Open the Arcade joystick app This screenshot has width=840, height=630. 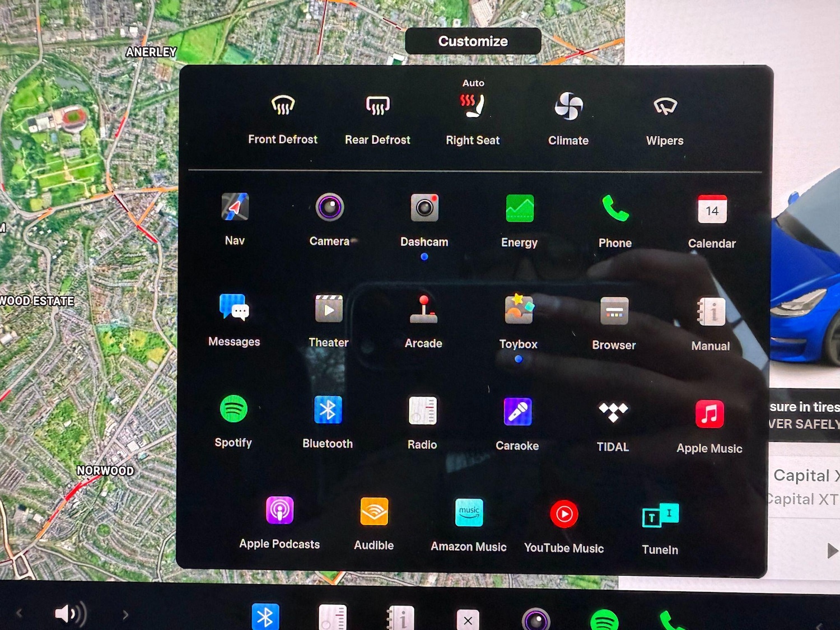click(423, 310)
